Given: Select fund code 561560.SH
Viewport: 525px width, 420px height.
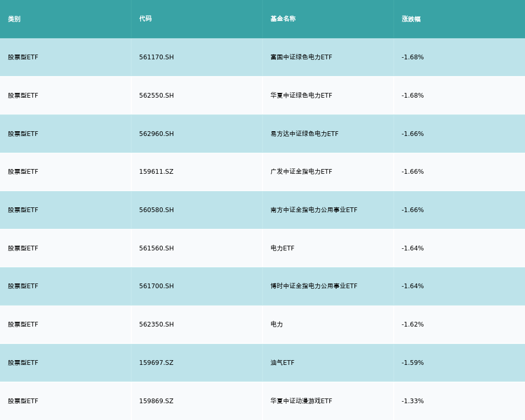Looking at the screenshot, I should point(156,248).
